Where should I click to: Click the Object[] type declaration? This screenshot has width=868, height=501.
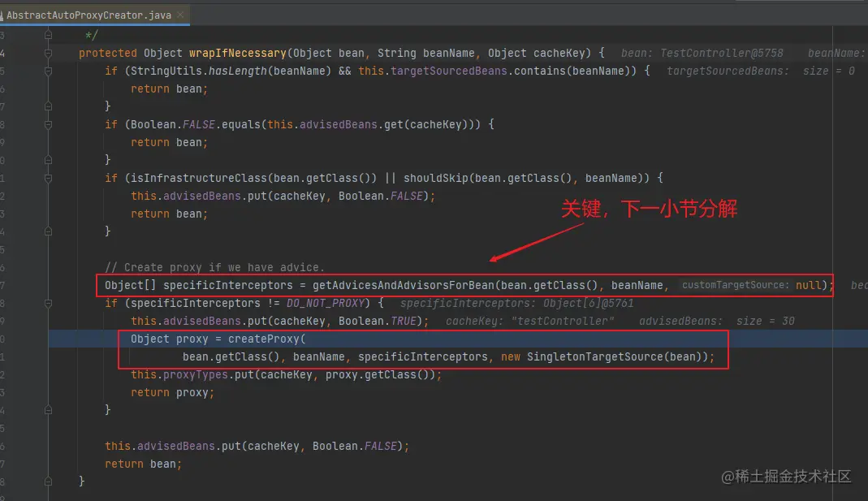(131, 286)
